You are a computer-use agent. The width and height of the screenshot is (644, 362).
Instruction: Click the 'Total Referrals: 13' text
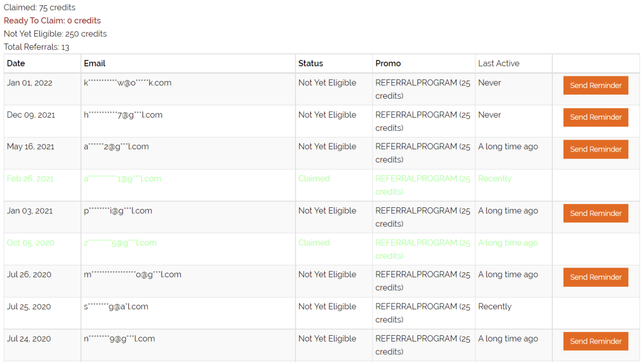point(36,47)
